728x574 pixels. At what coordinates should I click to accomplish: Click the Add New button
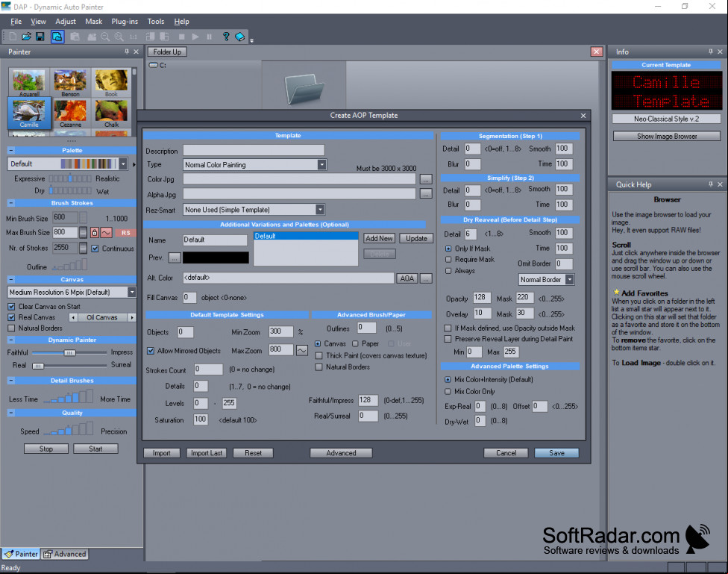coord(379,238)
